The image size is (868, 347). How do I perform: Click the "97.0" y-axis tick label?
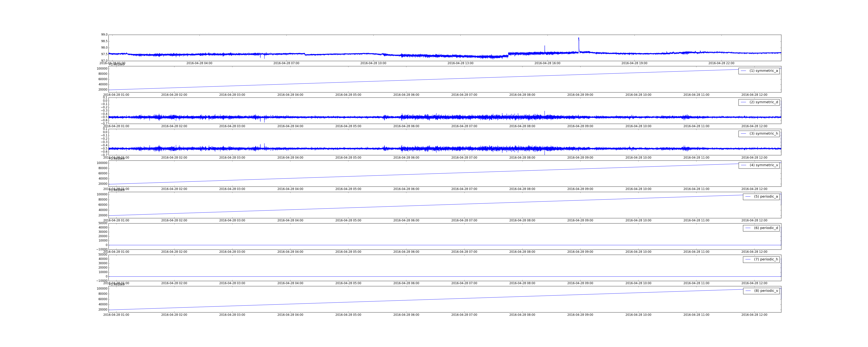click(x=104, y=61)
